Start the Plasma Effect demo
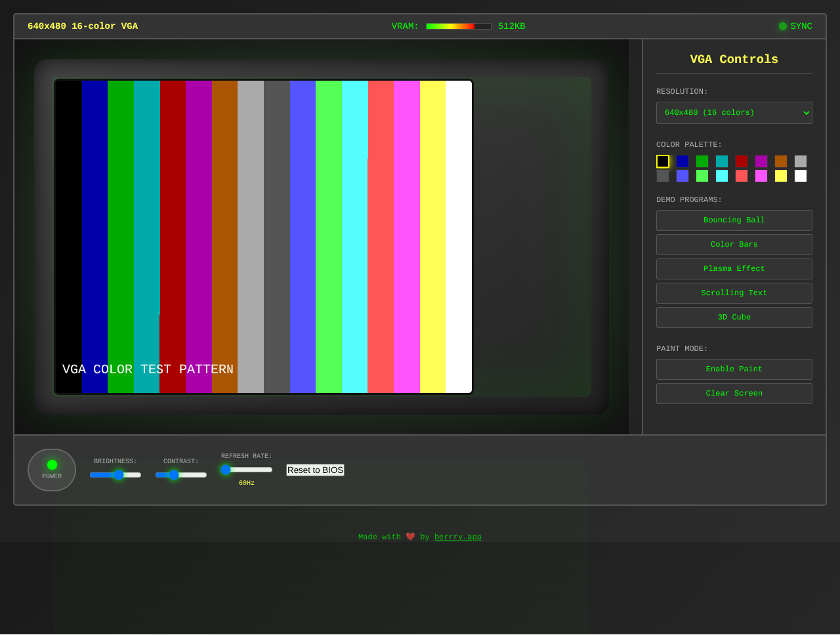The image size is (840, 635). (x=734, y=268)
